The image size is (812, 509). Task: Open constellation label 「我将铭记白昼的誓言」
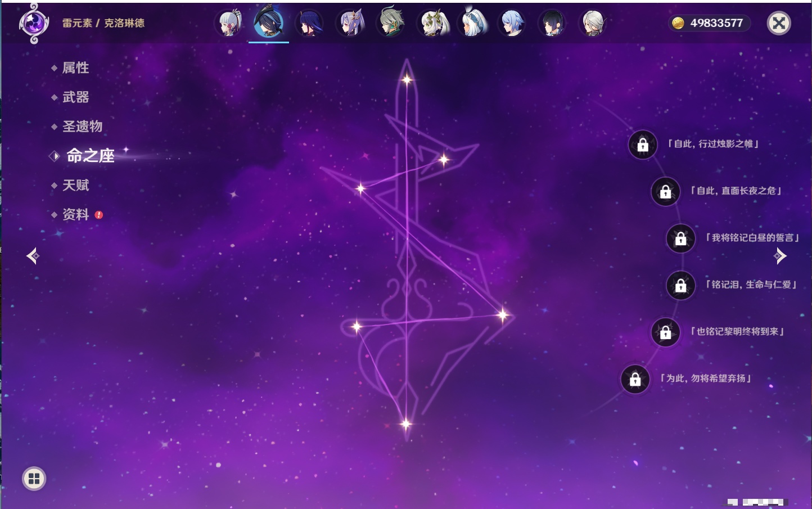(x=752, y=238)
